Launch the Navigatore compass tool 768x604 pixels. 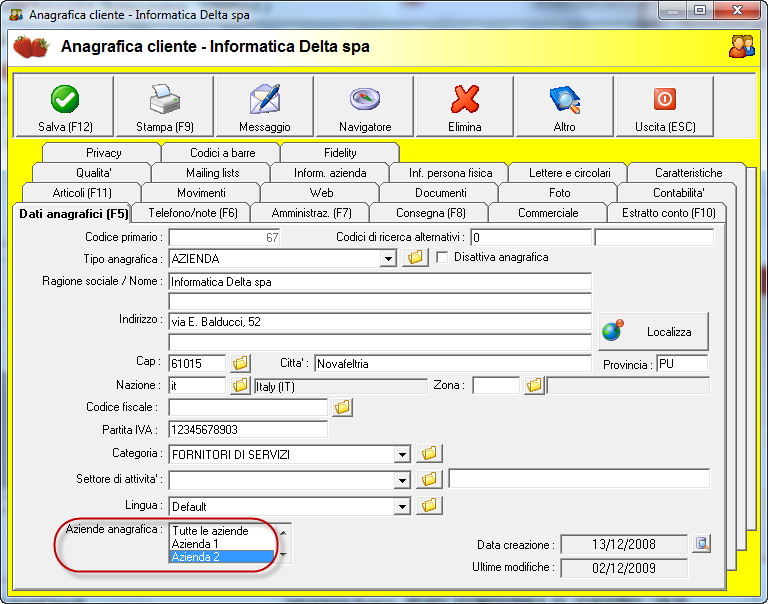[x=365, y=106]
